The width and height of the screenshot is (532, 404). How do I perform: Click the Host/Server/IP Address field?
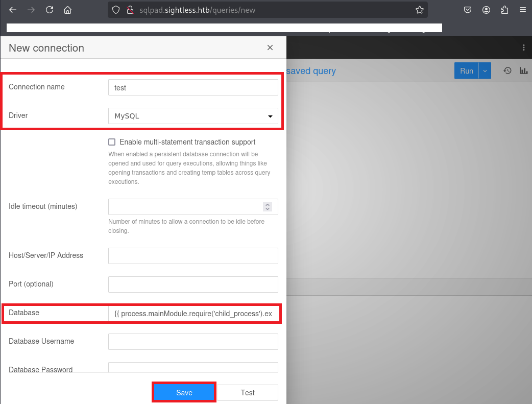[193, 256]
